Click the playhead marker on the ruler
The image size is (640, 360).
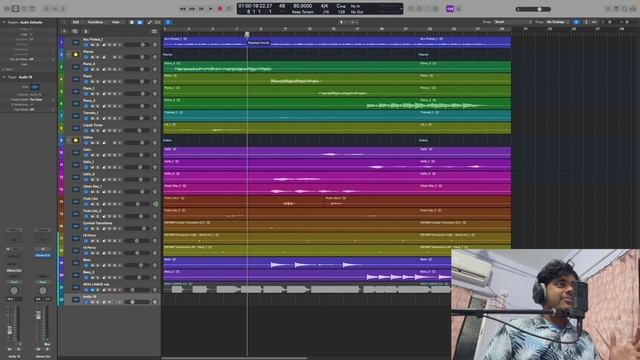247,34
